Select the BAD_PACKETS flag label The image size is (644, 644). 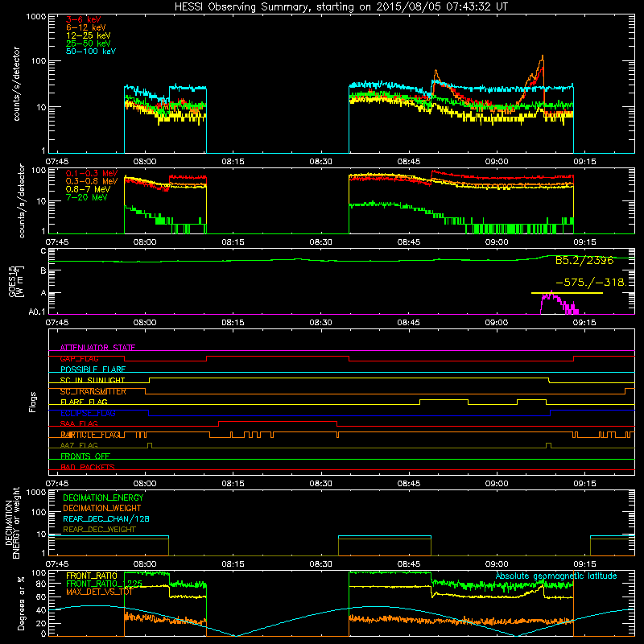coord(88,467)
